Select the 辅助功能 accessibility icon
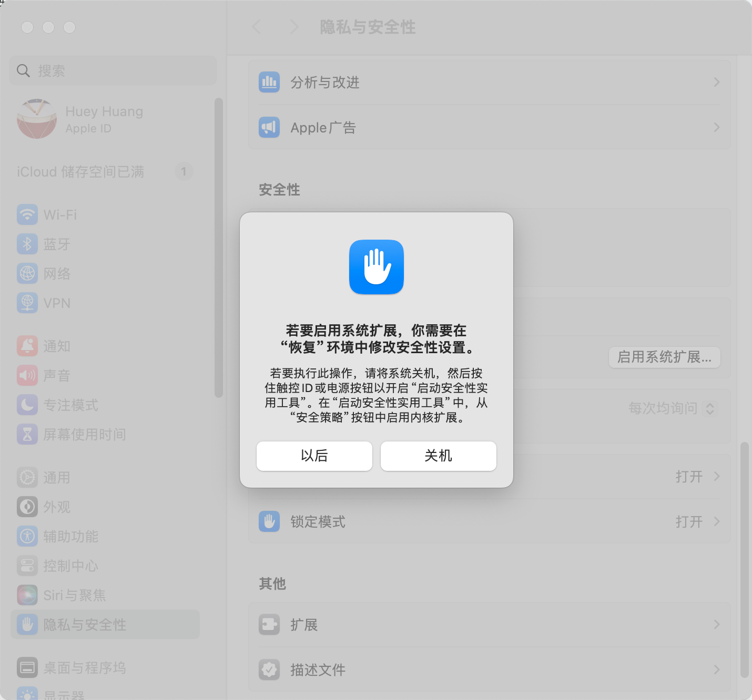752x700 pixels. tap(27, 536)
